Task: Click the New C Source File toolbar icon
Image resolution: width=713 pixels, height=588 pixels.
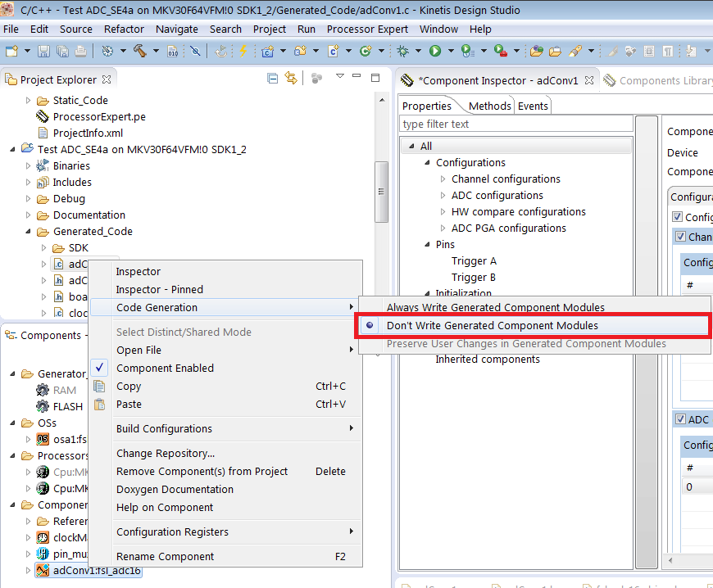Action: [334, 51]
